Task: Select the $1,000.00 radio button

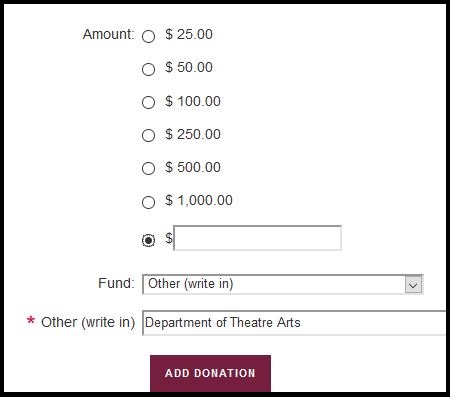Action: [148, 202]
